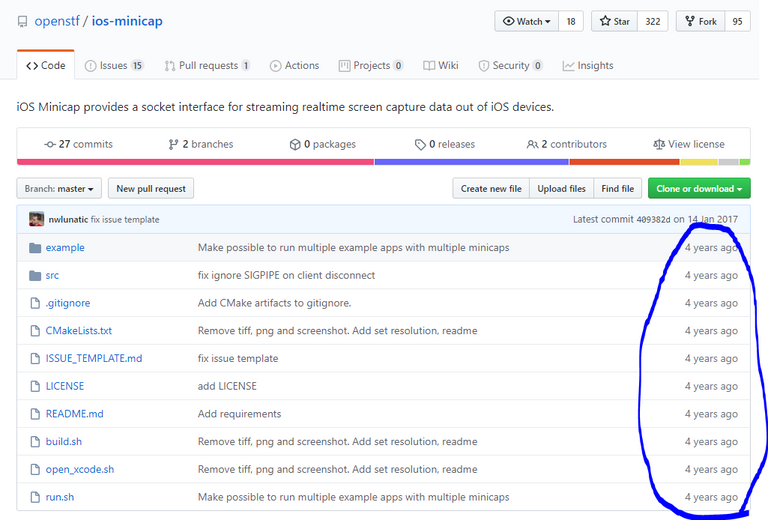
Task: Click the Upload files button
Action: (561, 189)
